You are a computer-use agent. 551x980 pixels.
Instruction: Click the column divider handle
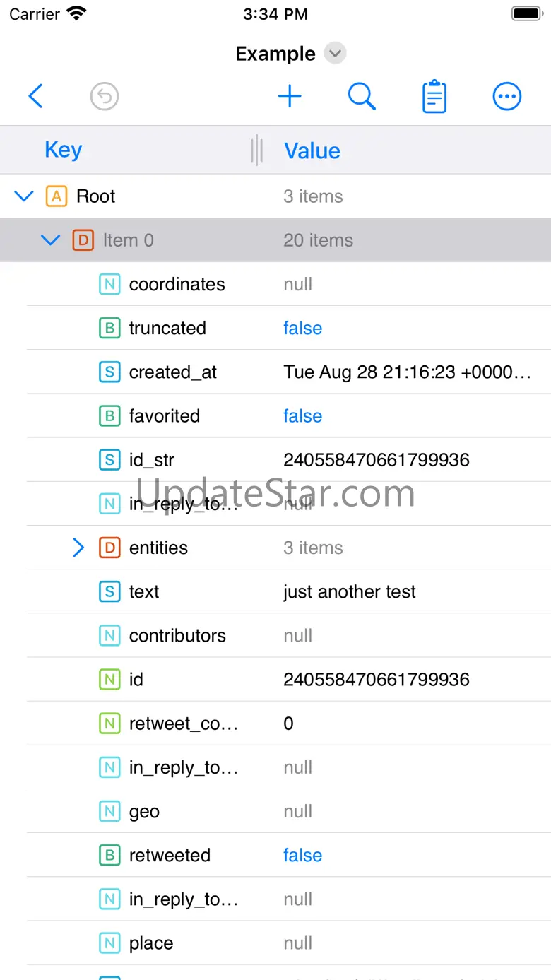coord(257,150)
